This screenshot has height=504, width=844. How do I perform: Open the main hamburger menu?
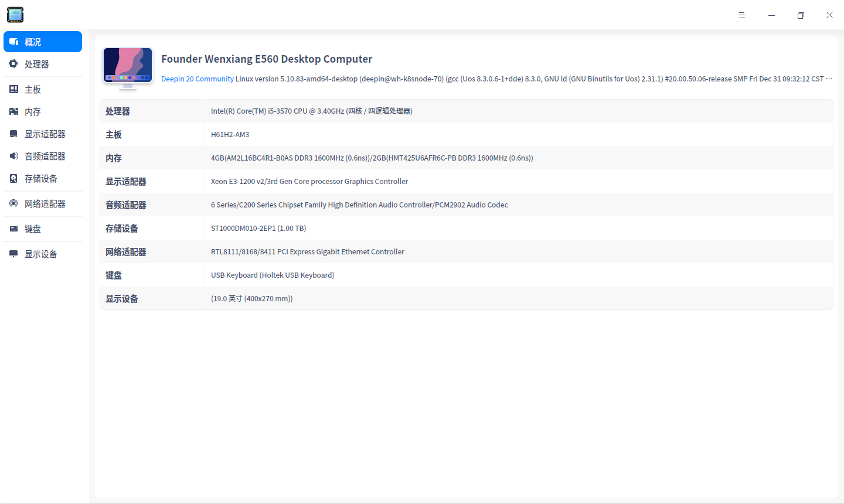click(742, 15)
